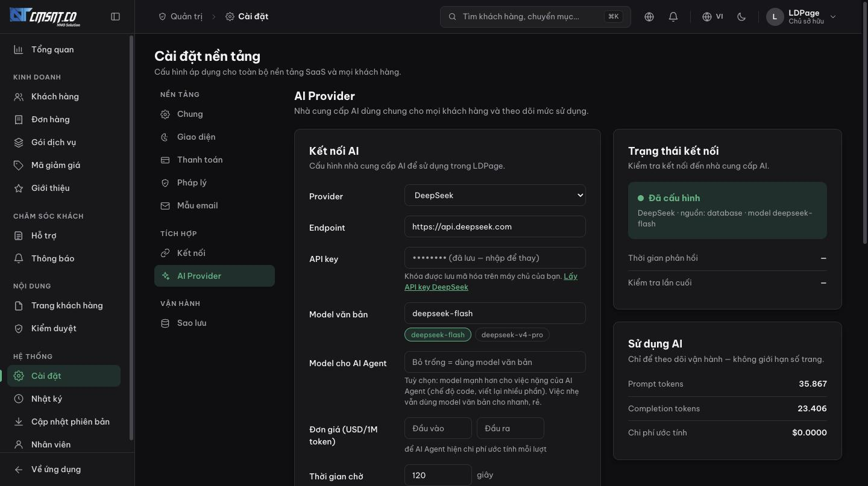Click the Gói dịch vụ layers icon
This screenshot has width=868, height=486.
tap(19, 142)
